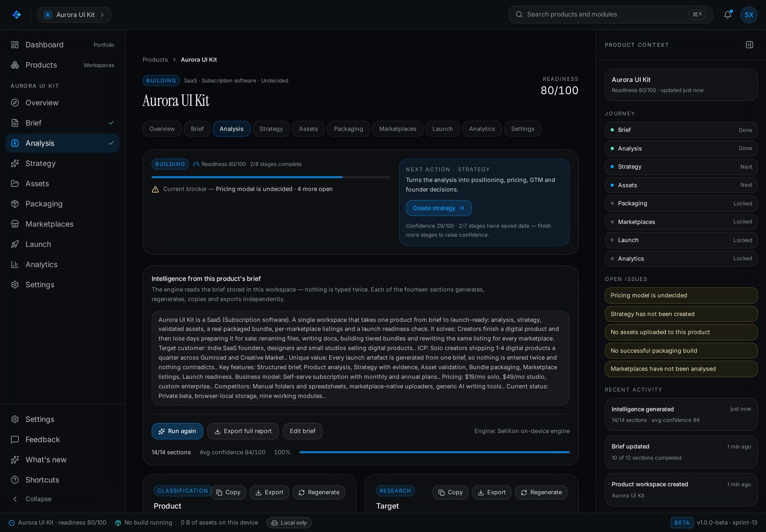
Task: Open Packaging in sidebar
Action: click(63, 204)
